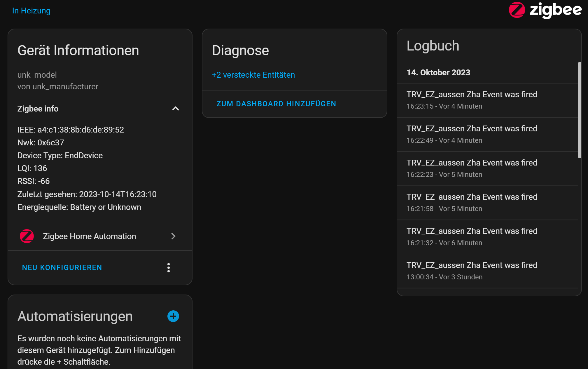Viewport: 588px width, 369px height.
Task: Click the Zigbee info header label
Action: [x=38, y=109]
